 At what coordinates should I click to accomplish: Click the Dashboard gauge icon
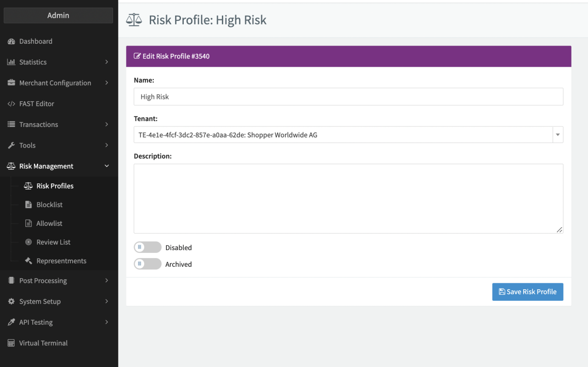[x=11, y=41]
